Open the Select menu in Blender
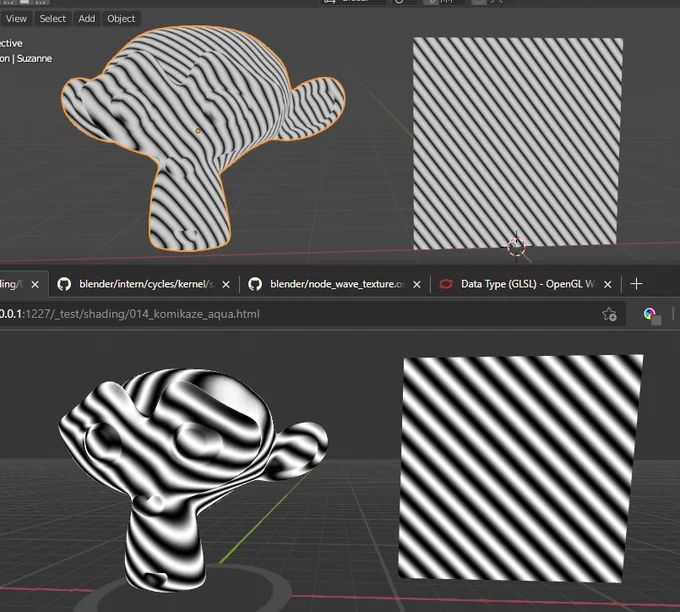The image size is (680, 612). [52, 19]
